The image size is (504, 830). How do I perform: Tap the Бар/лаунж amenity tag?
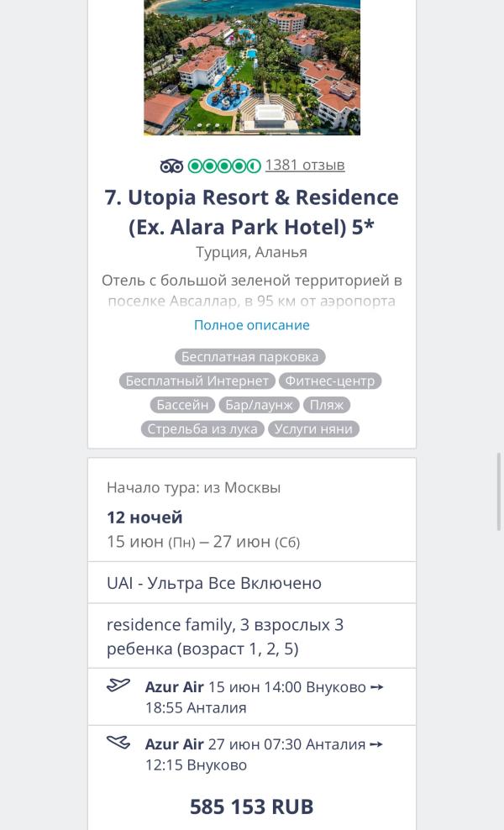click(259, 405)
